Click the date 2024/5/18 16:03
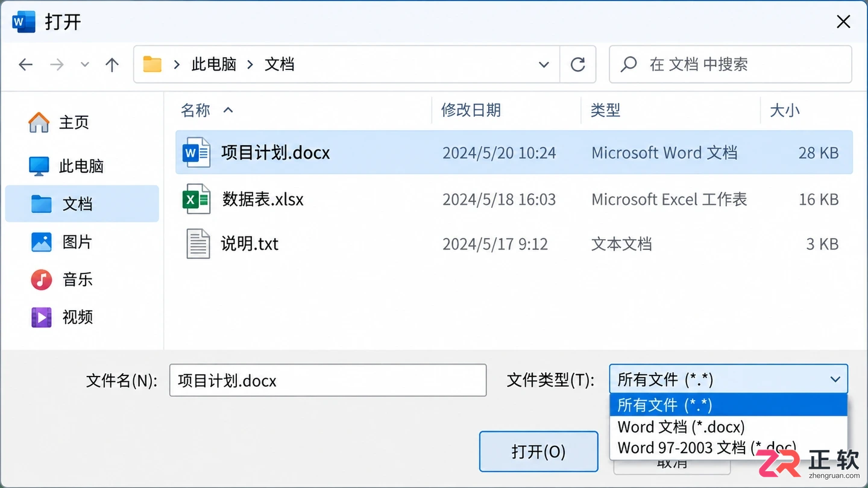Viewport: 868px width, 488px height. 499,199
